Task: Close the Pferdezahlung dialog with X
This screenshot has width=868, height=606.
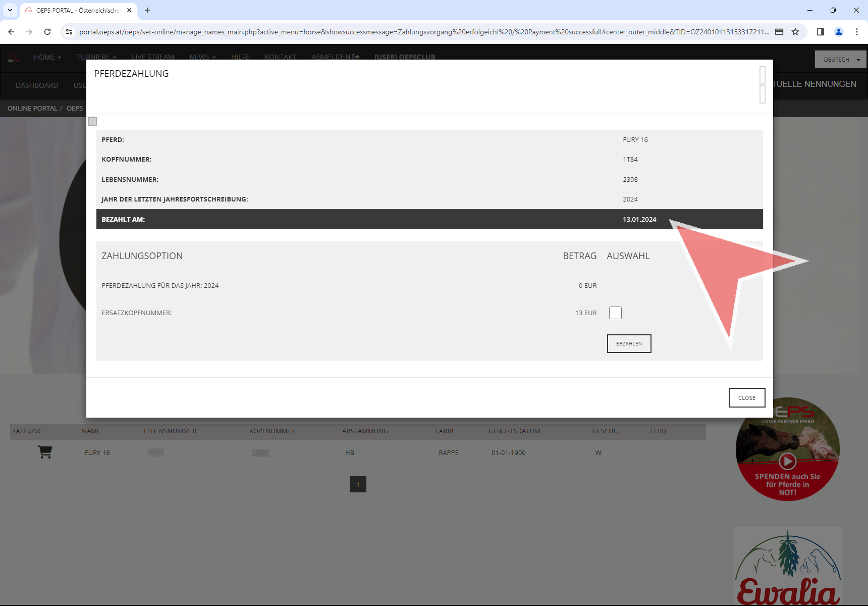Action: click(x=762, y=85)
